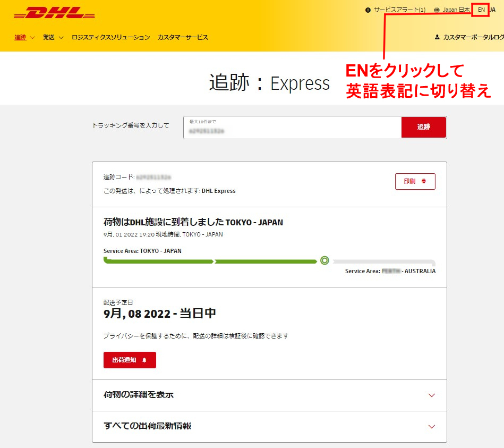The width and height of the screenshot is (504, 448).
Task: Click the service alert exclamation icon
Action: pyautogui.click(x=368, y=10)
